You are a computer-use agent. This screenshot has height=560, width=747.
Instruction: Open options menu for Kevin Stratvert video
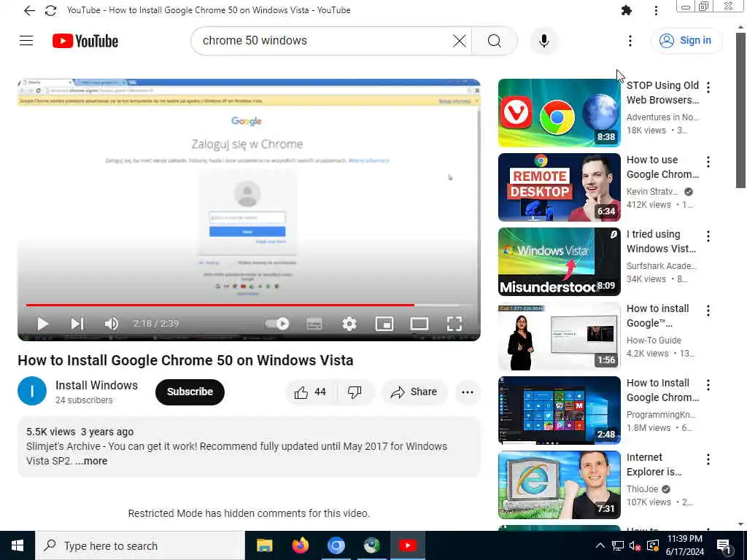(x=708, y=162)
